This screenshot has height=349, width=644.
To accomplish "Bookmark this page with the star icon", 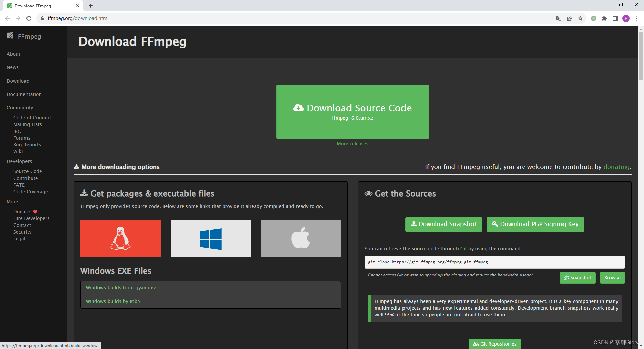I will pyautogui.click(x=581, y=18).
